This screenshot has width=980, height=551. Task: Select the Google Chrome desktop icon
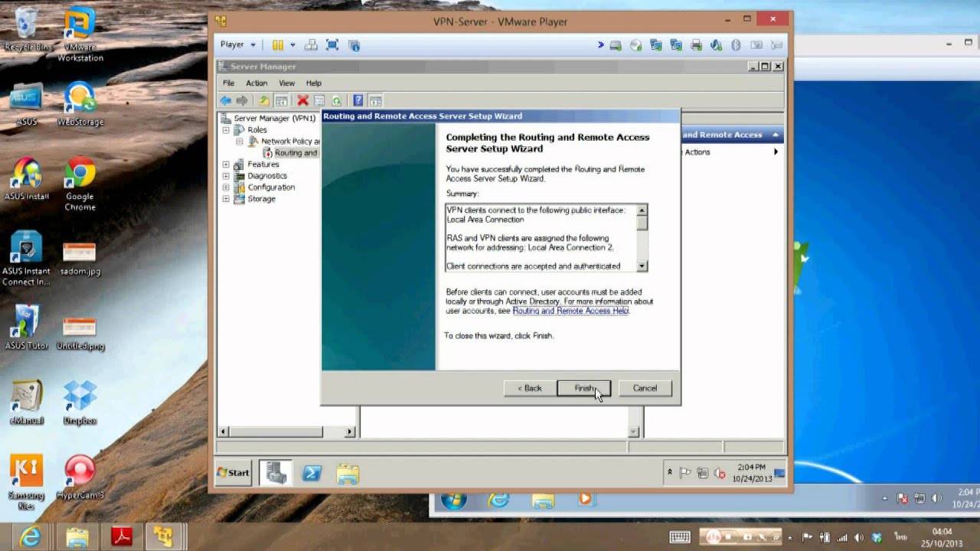(x=80, y=184)
